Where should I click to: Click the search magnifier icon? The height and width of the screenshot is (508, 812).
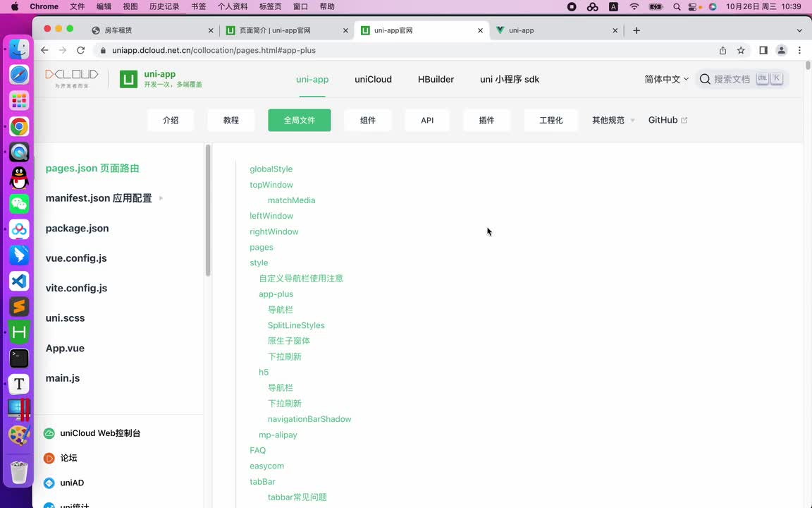705,79
